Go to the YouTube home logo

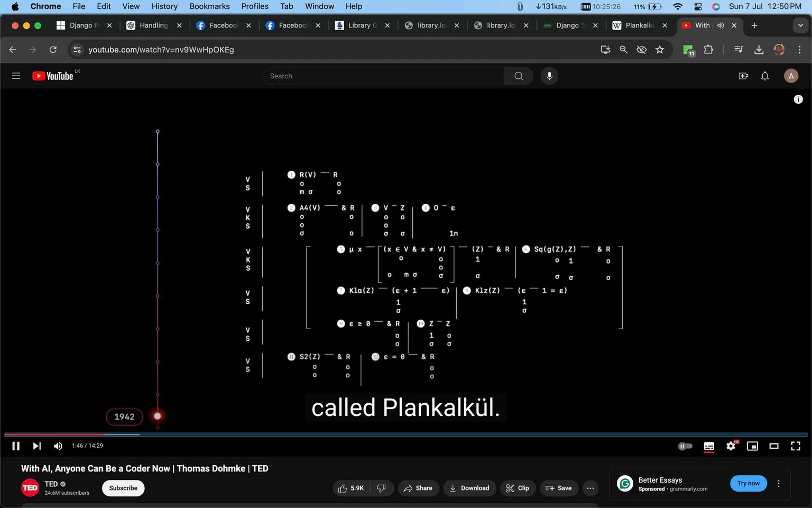coord(53,76)
